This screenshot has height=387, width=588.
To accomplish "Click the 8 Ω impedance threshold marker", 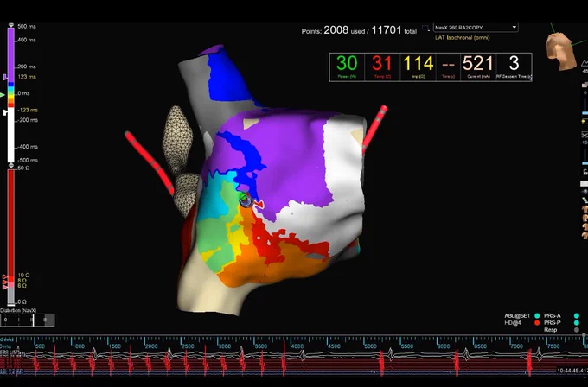I will pos(5,282).
